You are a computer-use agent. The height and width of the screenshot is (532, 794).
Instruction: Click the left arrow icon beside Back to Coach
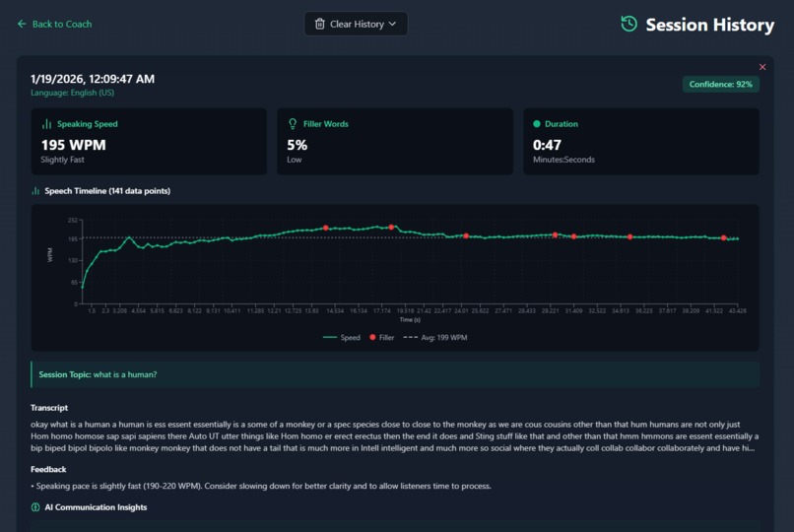coord(22,24)
